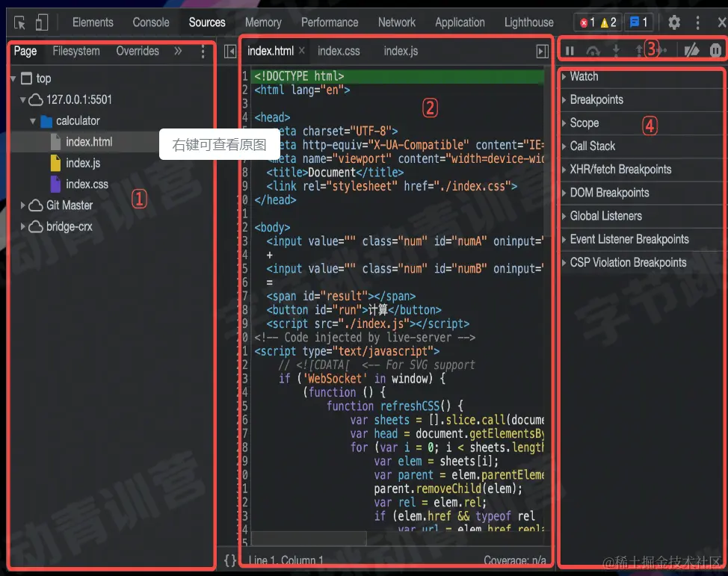Click the Git Master cloud icon
This screenshot has height=576, width=728.
36,205
